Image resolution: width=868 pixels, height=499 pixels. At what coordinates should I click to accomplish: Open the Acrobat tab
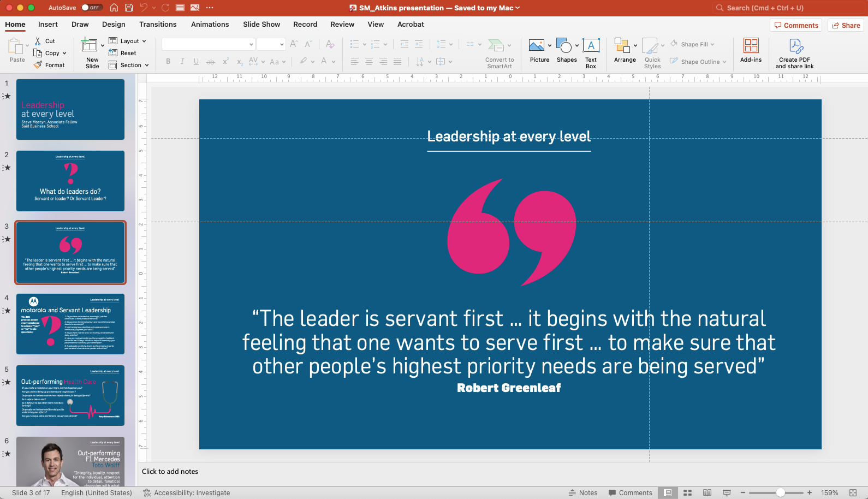click(411, 25)
